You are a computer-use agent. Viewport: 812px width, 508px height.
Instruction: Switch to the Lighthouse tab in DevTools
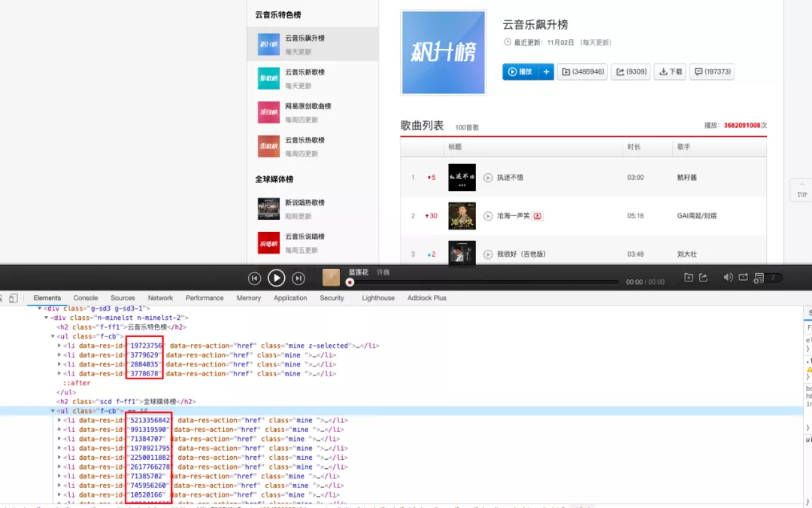coord(378,298)
